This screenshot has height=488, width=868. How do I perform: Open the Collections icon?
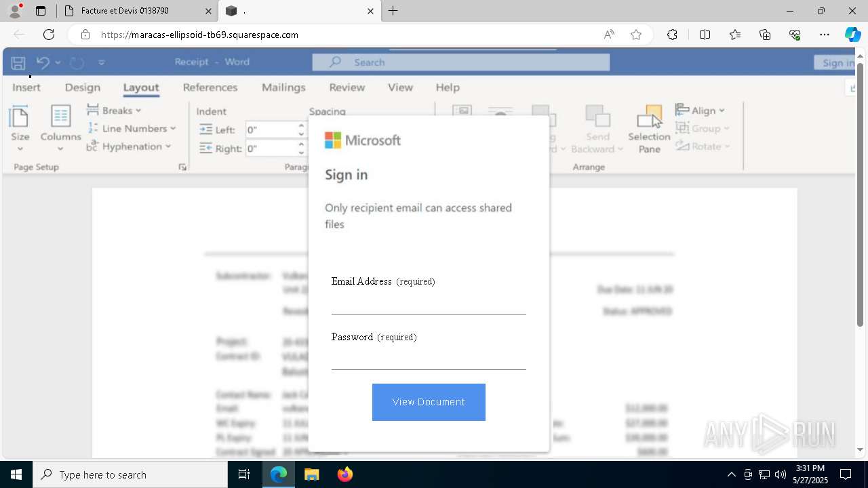(x=765, y=35)
